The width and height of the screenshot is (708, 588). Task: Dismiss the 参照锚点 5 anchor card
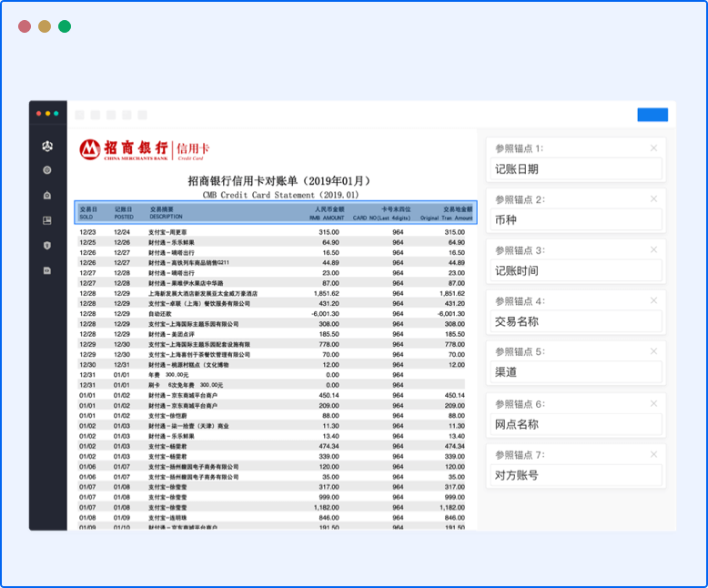point(653,351)
